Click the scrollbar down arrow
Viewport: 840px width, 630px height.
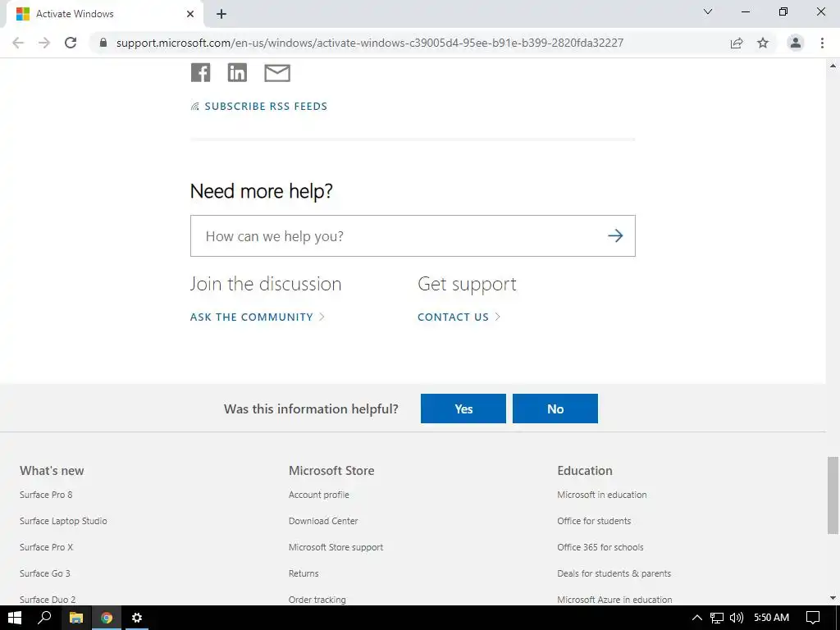833,598
